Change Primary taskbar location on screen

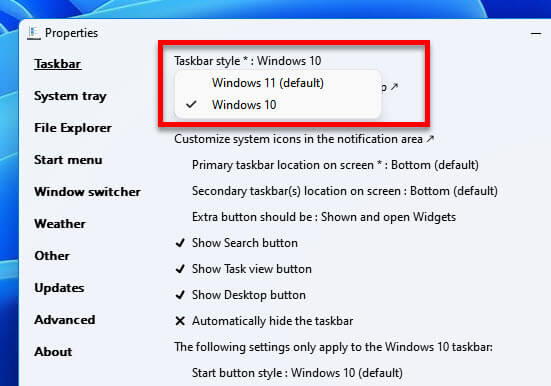[x=335, y=165]
